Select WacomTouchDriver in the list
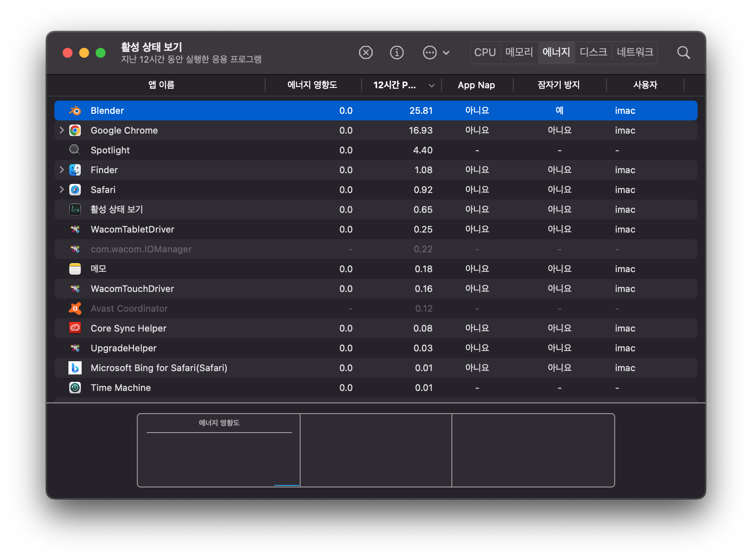Screen dimensions: 752x560 (x=132, y=289)
